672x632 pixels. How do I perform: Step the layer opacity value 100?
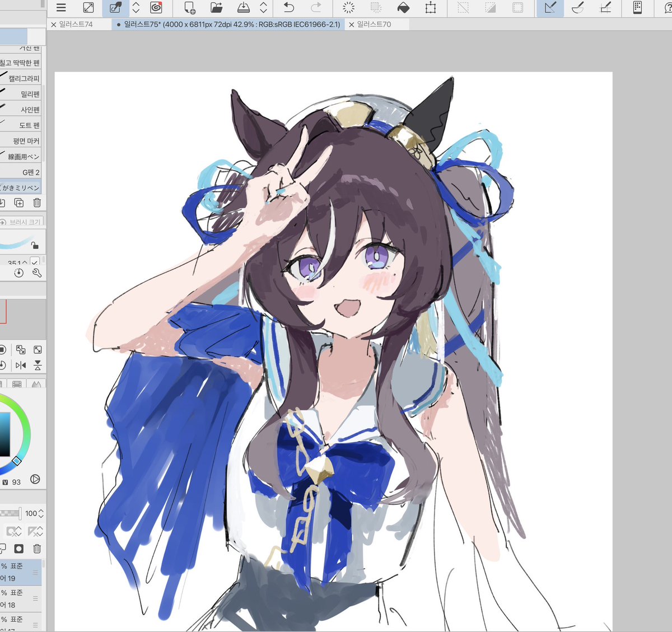coord(41,513)
